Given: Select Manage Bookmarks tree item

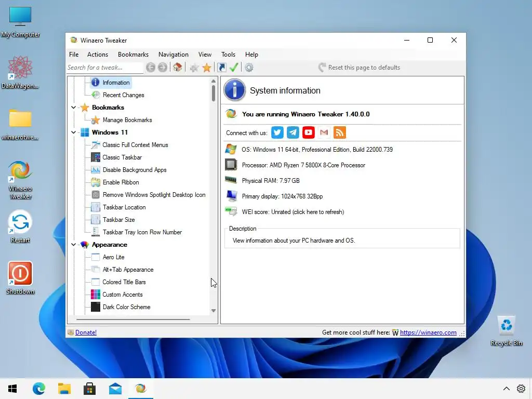Looking at the screenshot, I should [127, 120].
